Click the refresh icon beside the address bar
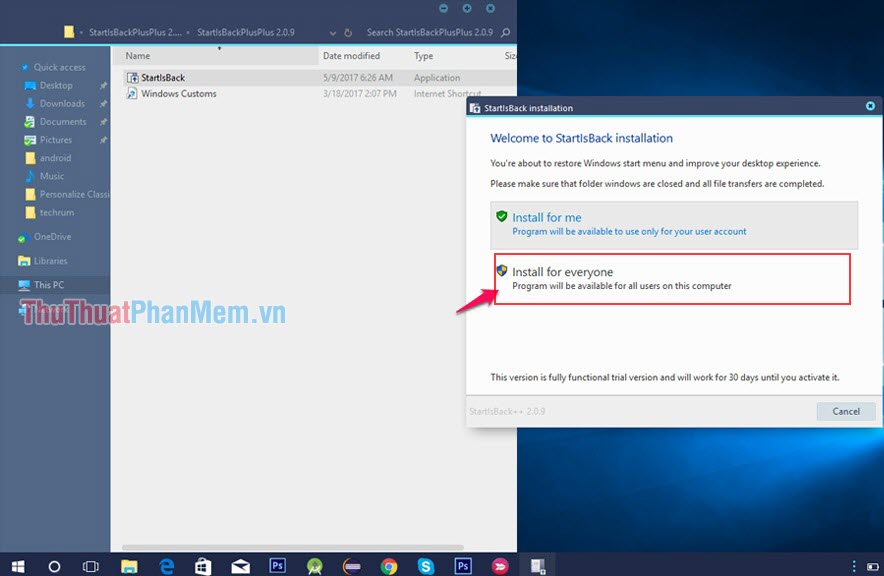Image resolution: width=884 pixels, height=576 pixels. pos(347,31)
